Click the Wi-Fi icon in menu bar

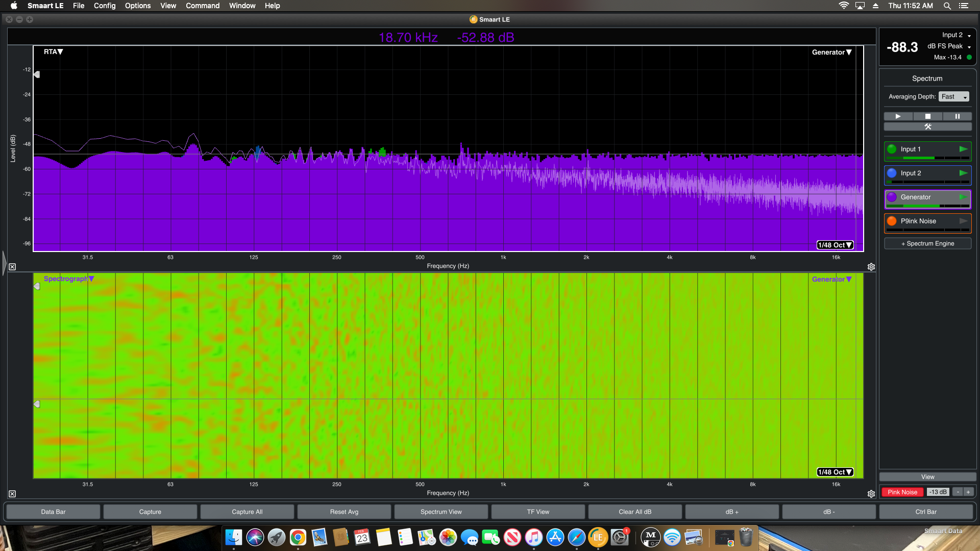click(843, 6)
